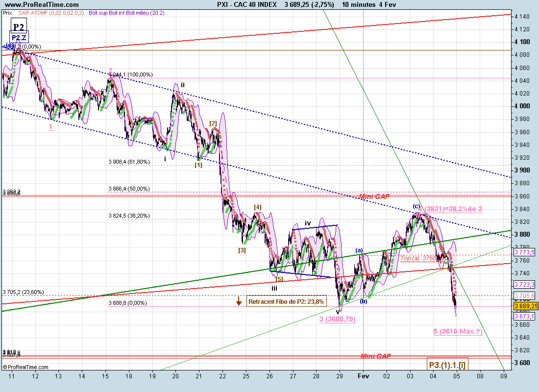The image size is (539, 392).
Task: Click the 3 723,3 purple price tag
Action: pyautogui.click(x=524, y=284)
